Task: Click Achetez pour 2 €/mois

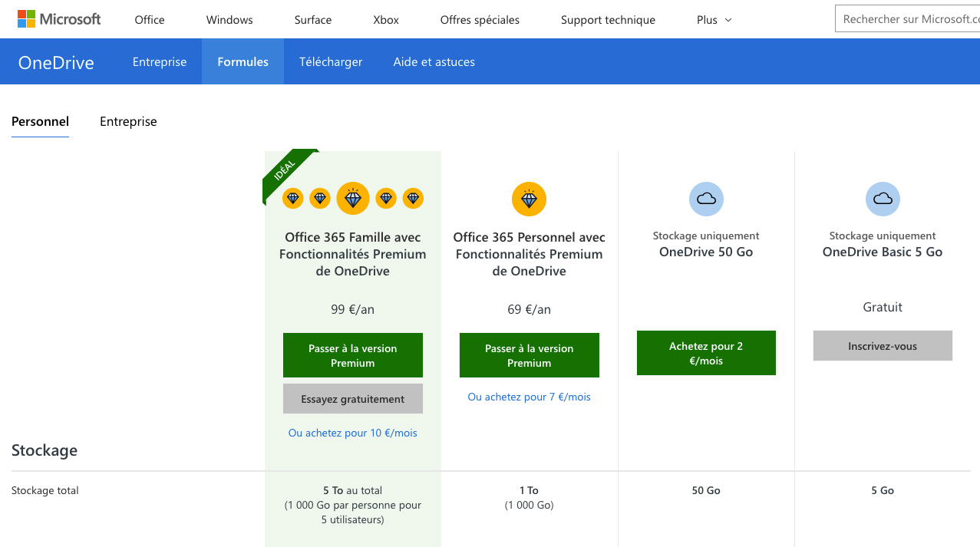Action: pyautogui.click(x=705, y=353)
